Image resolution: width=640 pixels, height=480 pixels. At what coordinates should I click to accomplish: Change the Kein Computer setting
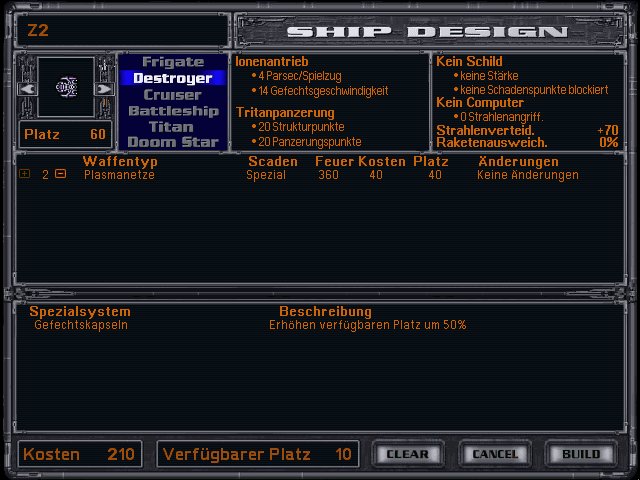(x=480, y=102)
